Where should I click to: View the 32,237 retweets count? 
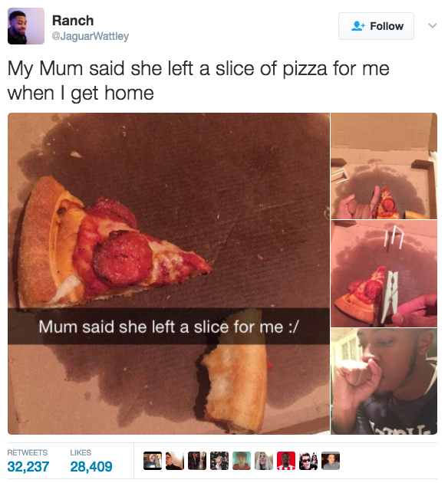(28, 466)
